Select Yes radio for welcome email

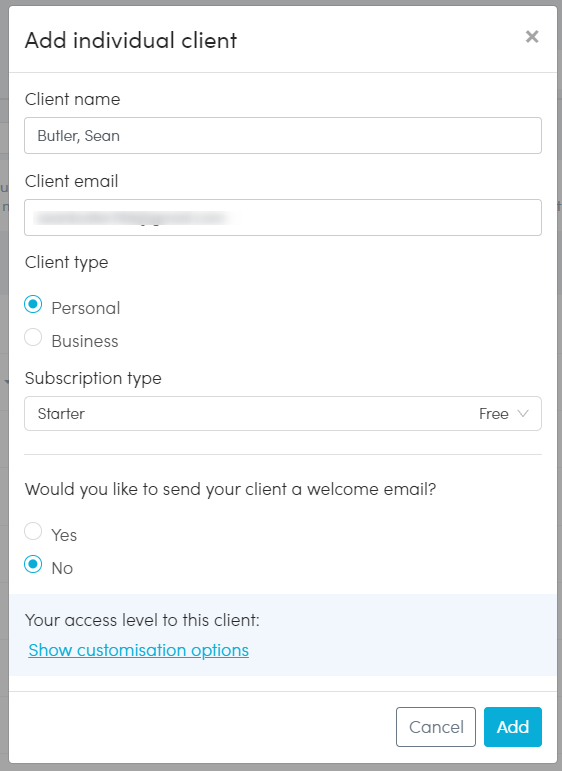click(33, 531)
